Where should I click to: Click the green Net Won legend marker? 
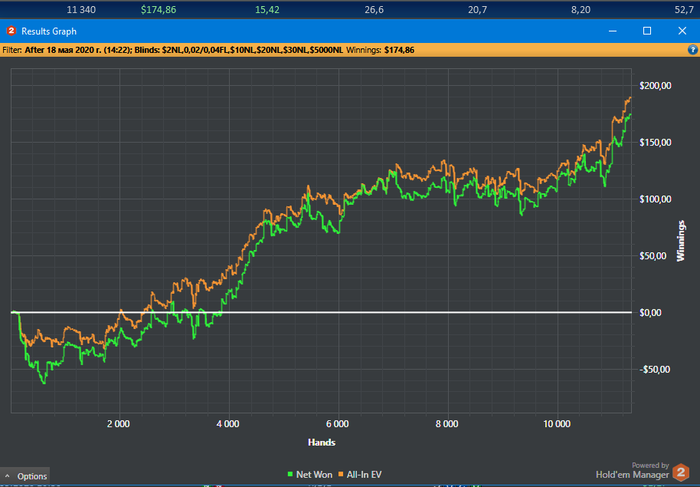(287, 472)
